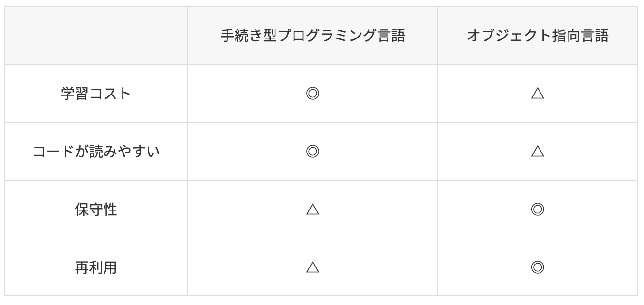
Task: Select the コードが読みやすい row label
Action: click(x=96, y=152)
